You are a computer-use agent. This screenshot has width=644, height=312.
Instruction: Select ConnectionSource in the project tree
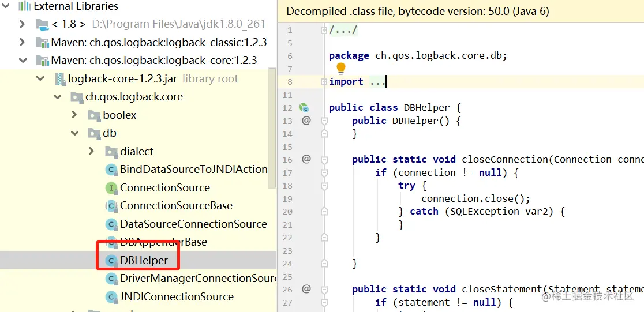[164, 187]
